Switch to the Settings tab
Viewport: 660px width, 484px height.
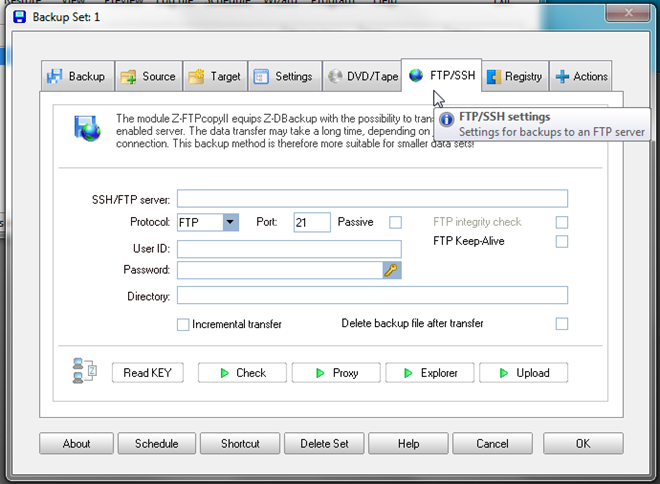click(285, 76)
